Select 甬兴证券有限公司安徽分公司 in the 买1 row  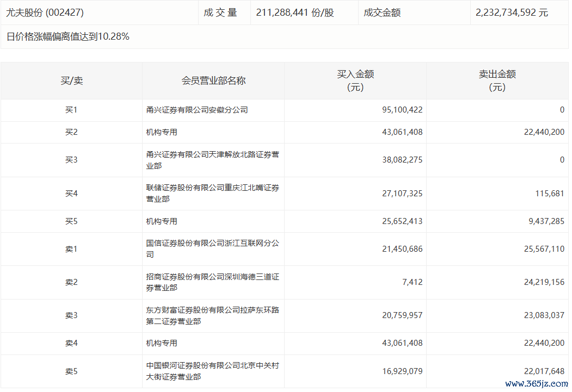point(197,110)
